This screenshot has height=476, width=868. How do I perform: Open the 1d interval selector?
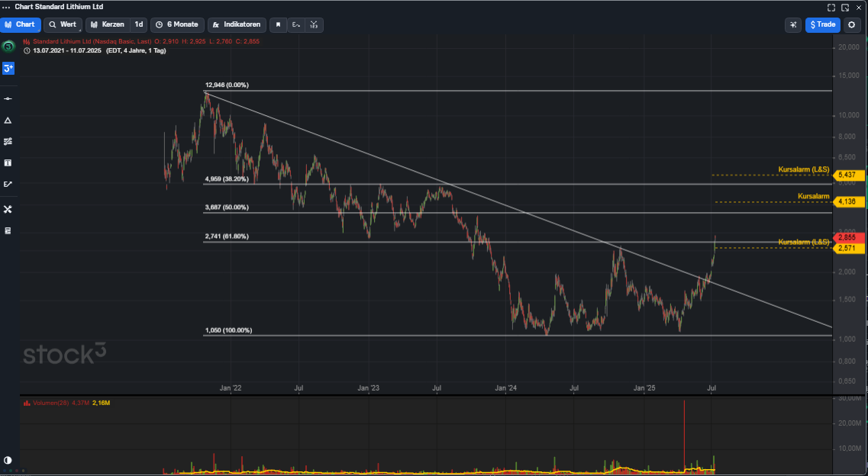[139, 24]
